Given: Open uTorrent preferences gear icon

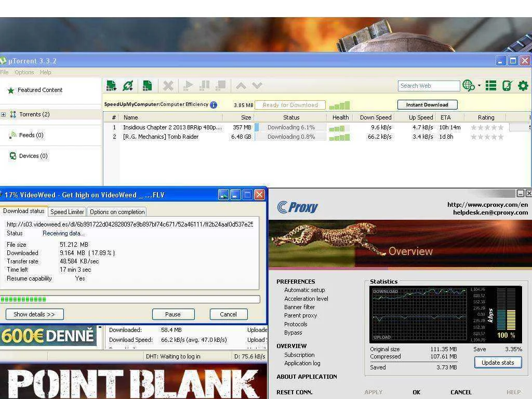Looking at the screenshot, I should pos(523,86).
